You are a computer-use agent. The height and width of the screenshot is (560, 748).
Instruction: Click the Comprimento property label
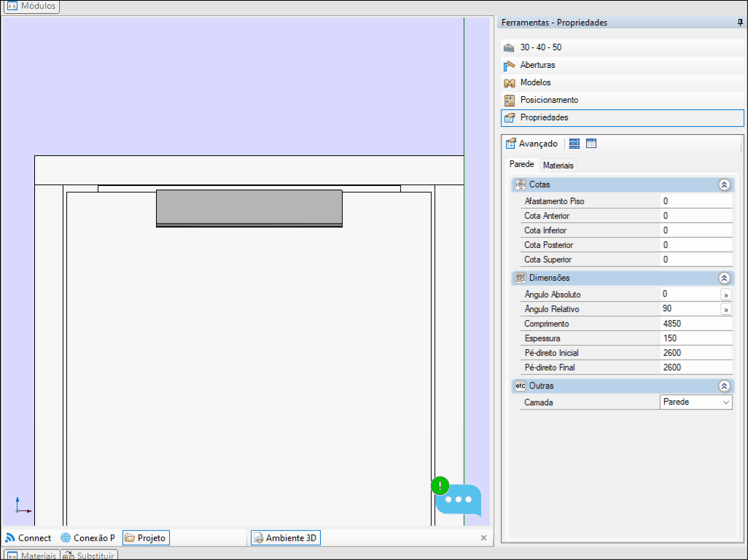point(547,324)
